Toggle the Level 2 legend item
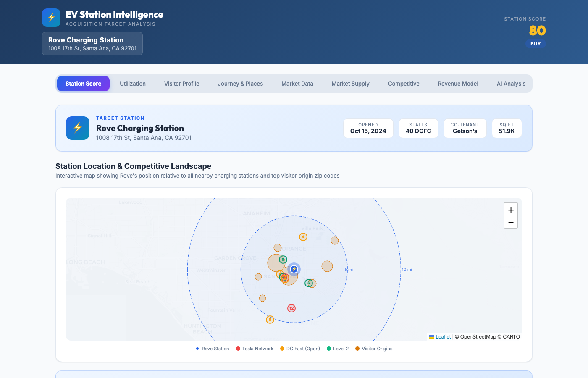Screen dimensions: 588x378 (x=337, y=349)
